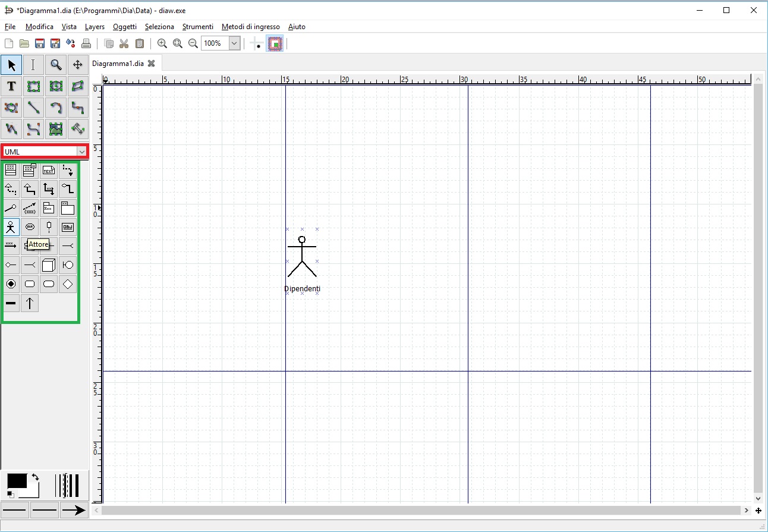The image size is (768, 532).
Task: Select the Magnify tool in toolbox
Action: pyautogui.click(x=55, y=65)
